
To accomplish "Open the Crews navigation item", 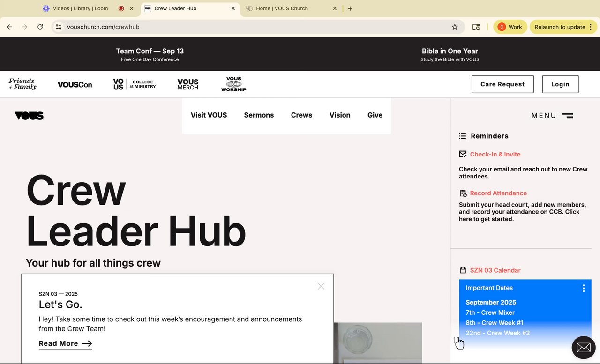I will click(301, 115).
